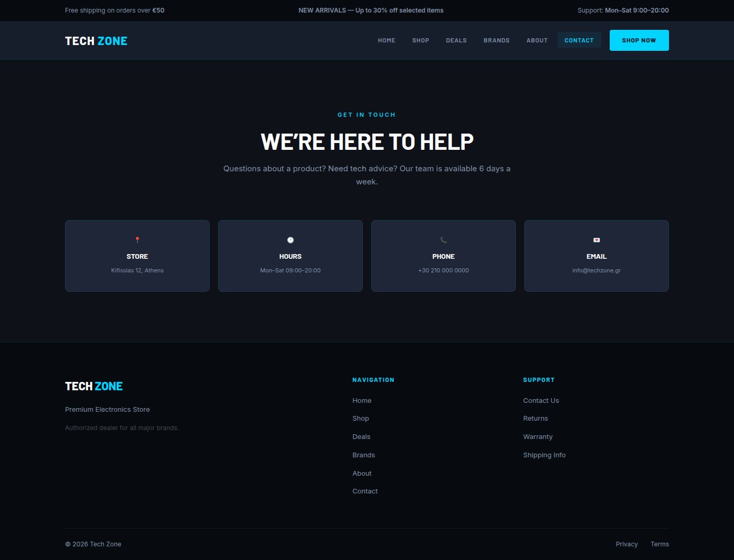Click 'Authorized dealer for all major brands.' text
Viewport: 734px width, 560px height.
pos(122,427)
